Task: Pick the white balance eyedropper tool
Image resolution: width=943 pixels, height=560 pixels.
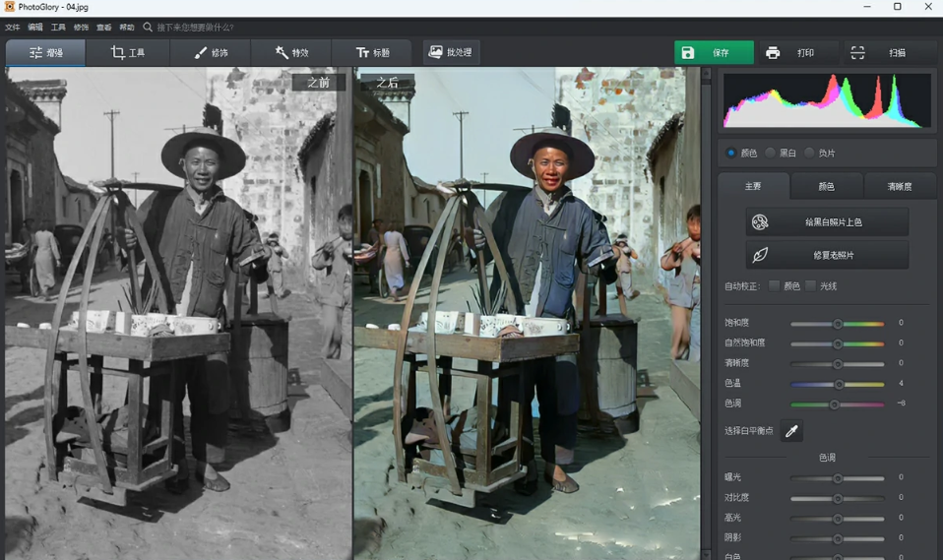Action: click(x=791, y=431)
